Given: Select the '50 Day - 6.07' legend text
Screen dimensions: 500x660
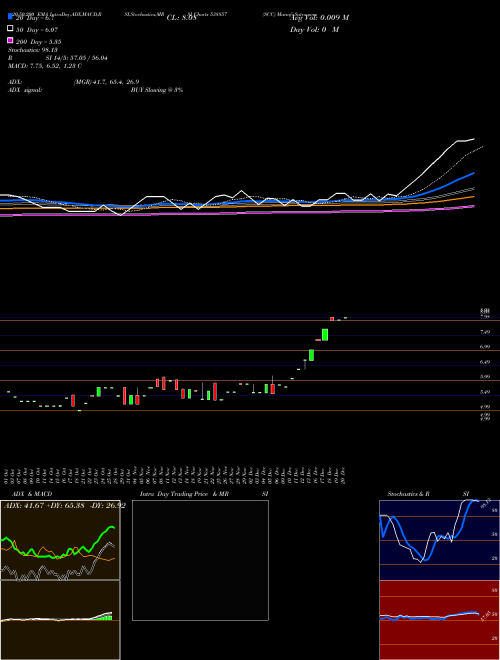Looking at the screenshot, I should (x=37, y=30).
